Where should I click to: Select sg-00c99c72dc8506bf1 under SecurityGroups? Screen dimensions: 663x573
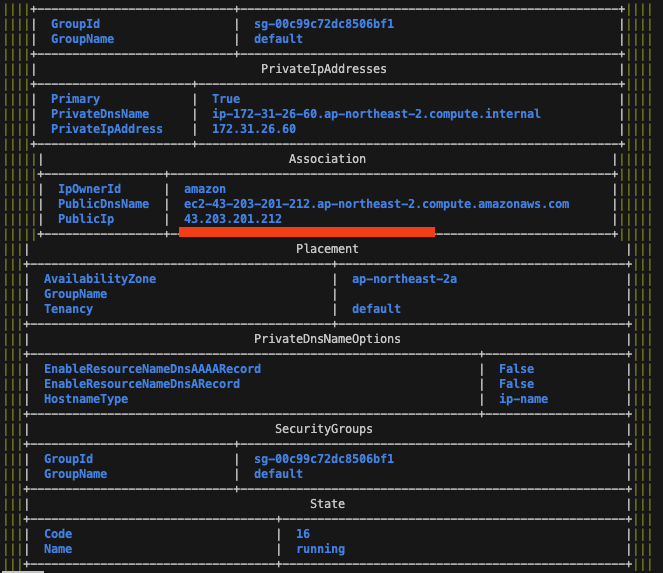324,459
